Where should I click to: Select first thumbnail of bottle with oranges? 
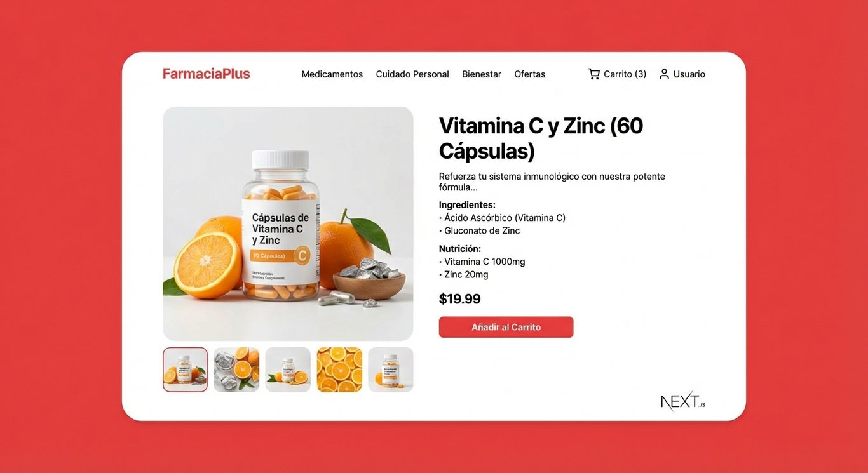(186, 370)
